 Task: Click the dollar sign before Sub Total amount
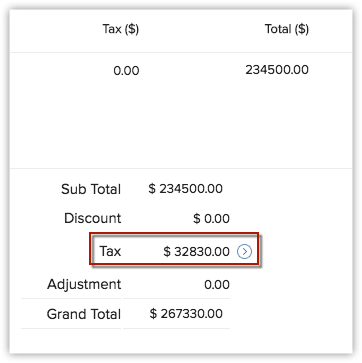152,189
